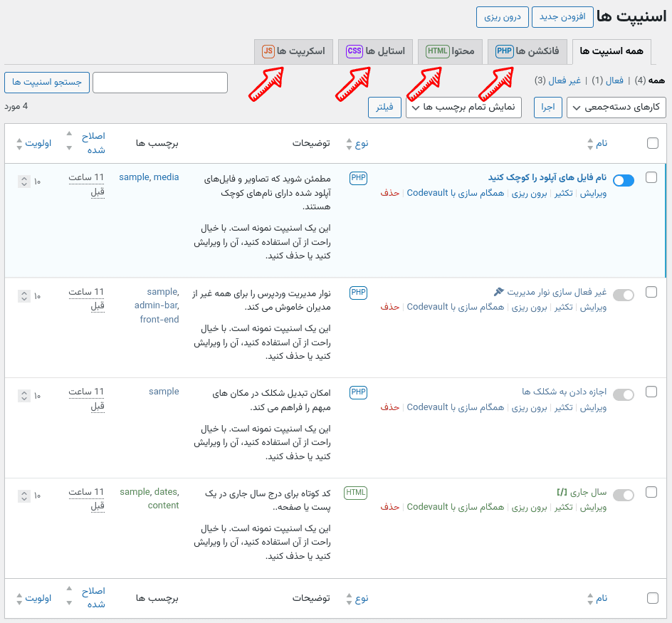
Task: Switch to the فانکشن ها tab
Action: coord(527,51)
